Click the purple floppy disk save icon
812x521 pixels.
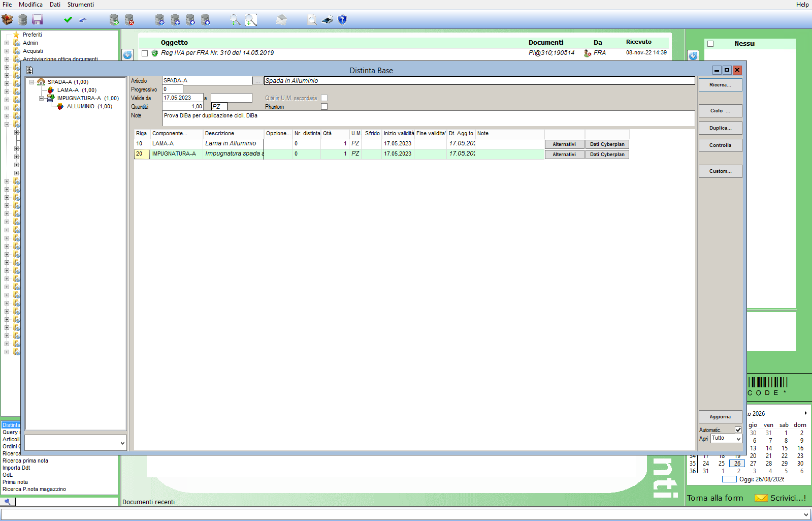click(38, 20)
